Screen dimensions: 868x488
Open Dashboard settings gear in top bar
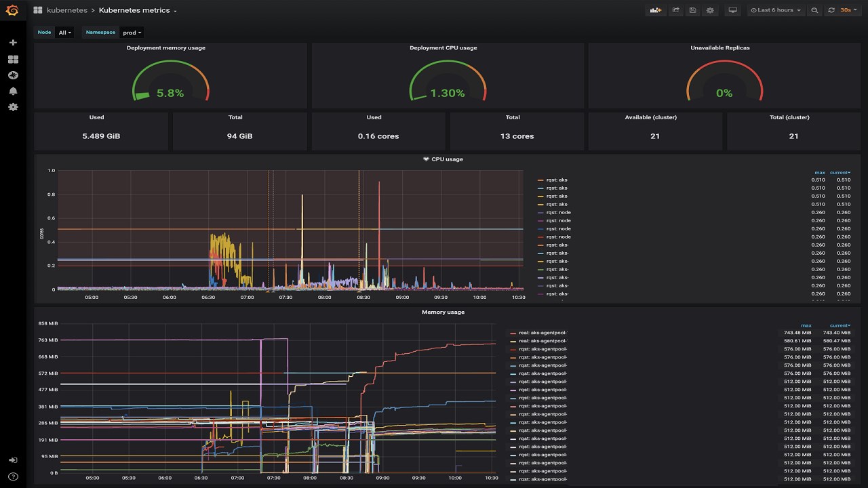(x=710, y=10)
